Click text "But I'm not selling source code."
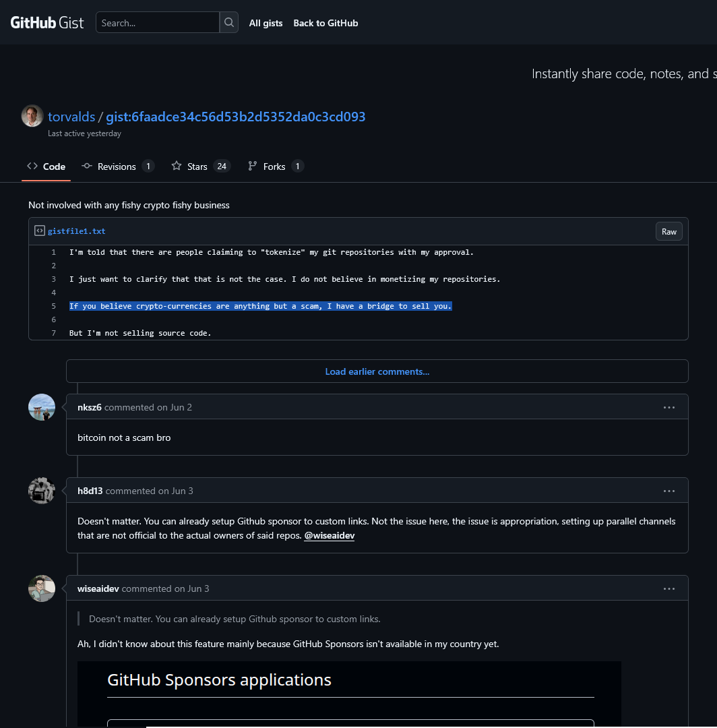 (140, 333)
